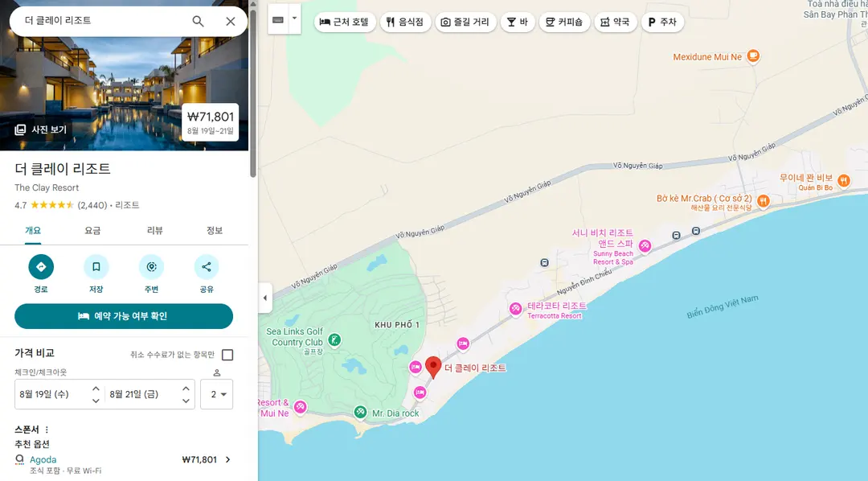Select the 주차 filter chip
This screenshot has height=481, width=868.
tap(662, 22)
